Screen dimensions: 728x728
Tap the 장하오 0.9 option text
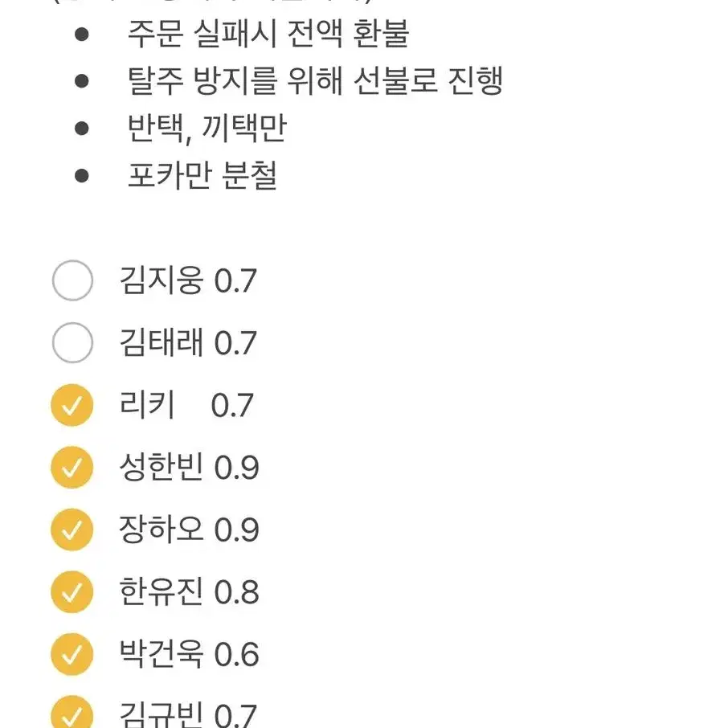pyautogui.click(x=189, y=530)
